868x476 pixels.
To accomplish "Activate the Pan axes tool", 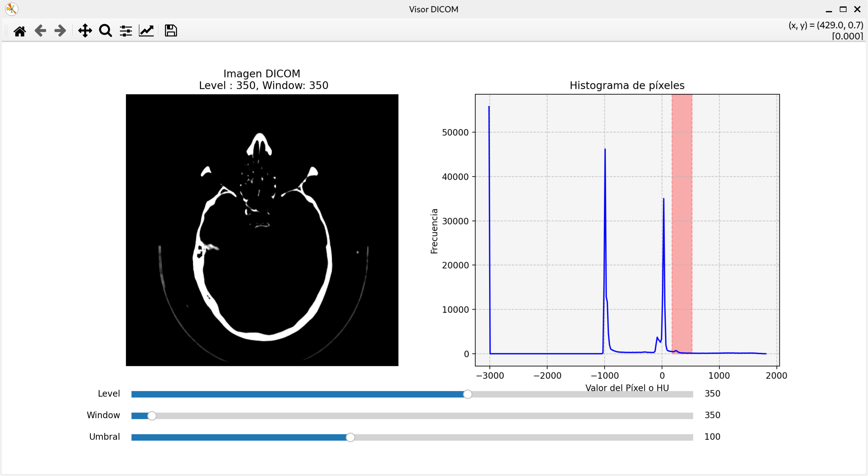I will [x=85, y=31].
